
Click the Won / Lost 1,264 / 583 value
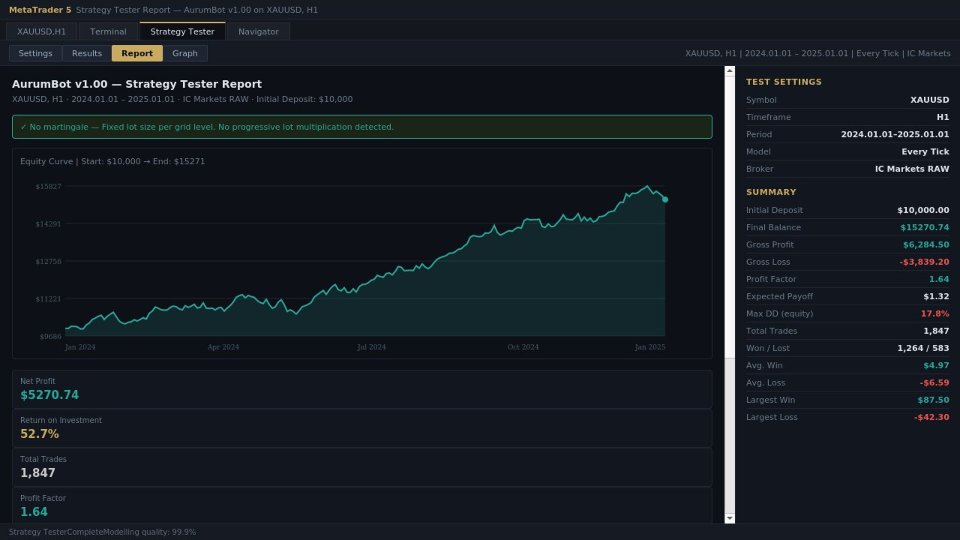[x=923, y=348]
